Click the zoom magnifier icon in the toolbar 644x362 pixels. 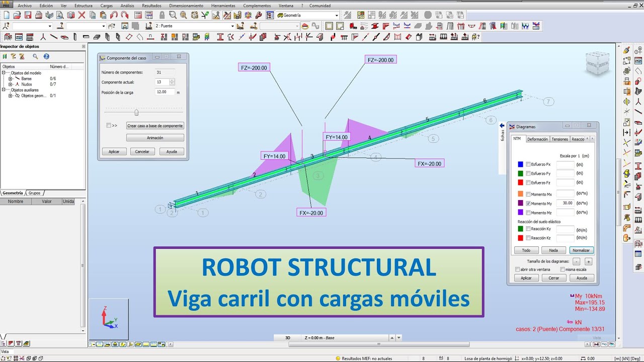[x=173, y=15]
